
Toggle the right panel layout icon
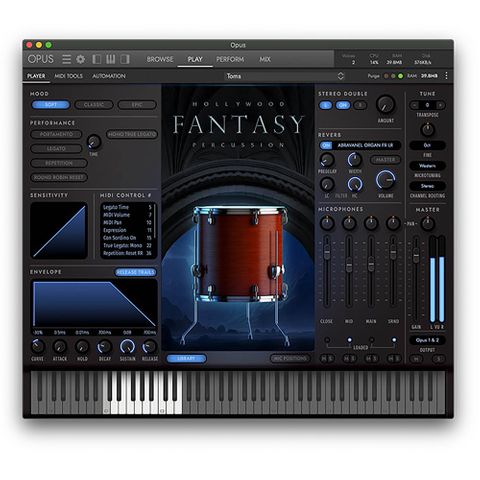pyautogui.click(x=125, y=59)
